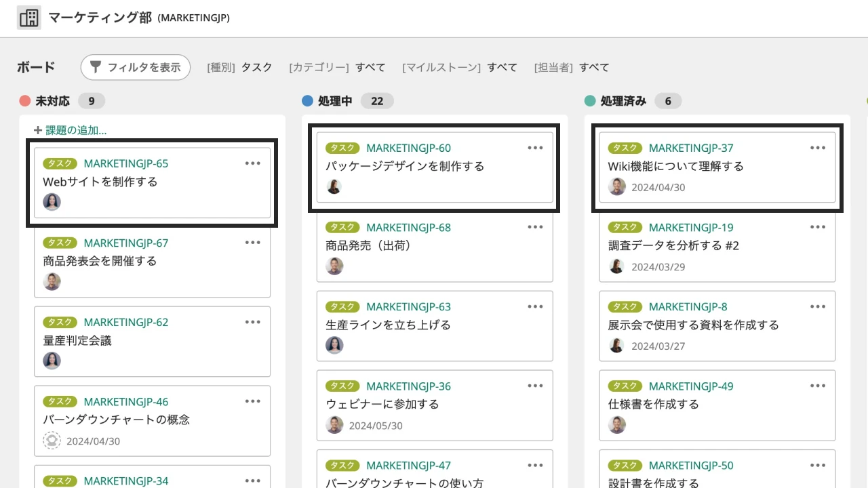
Task: Open the マイルストーン filter dropdown
Action: point(459,67)
